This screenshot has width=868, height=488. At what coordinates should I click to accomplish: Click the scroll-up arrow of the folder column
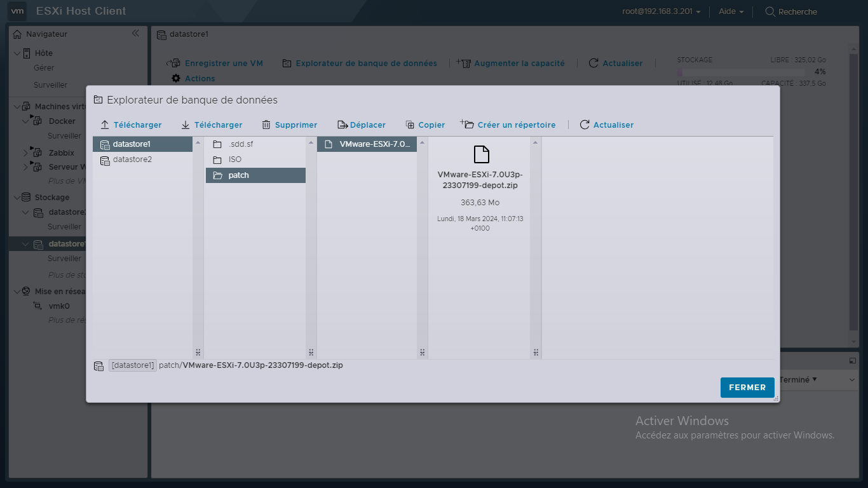[311, 142]
